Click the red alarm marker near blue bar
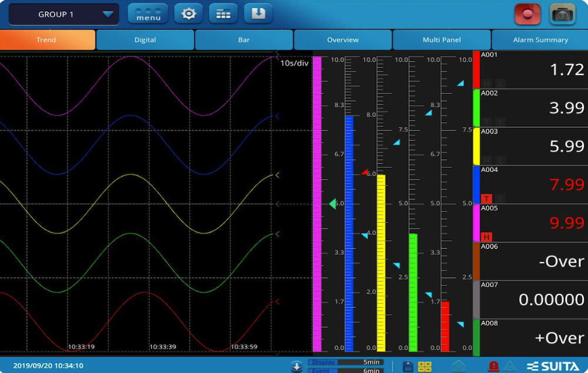The width and height of the screenshot is (588, 373). click(365, 172)
